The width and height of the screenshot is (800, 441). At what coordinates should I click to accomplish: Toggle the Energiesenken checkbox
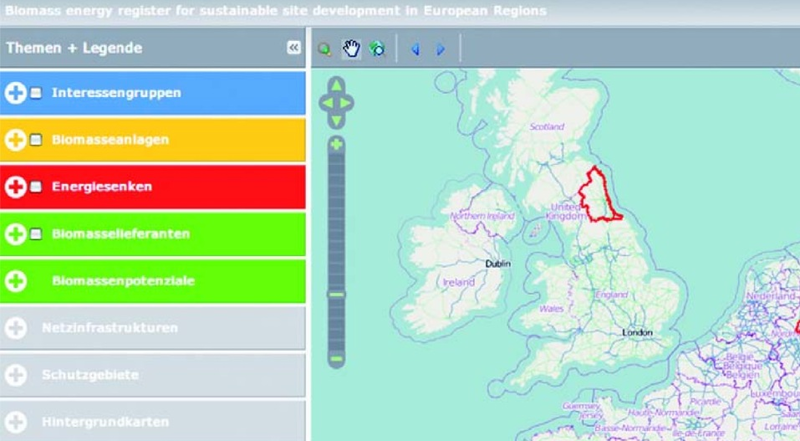36,187
